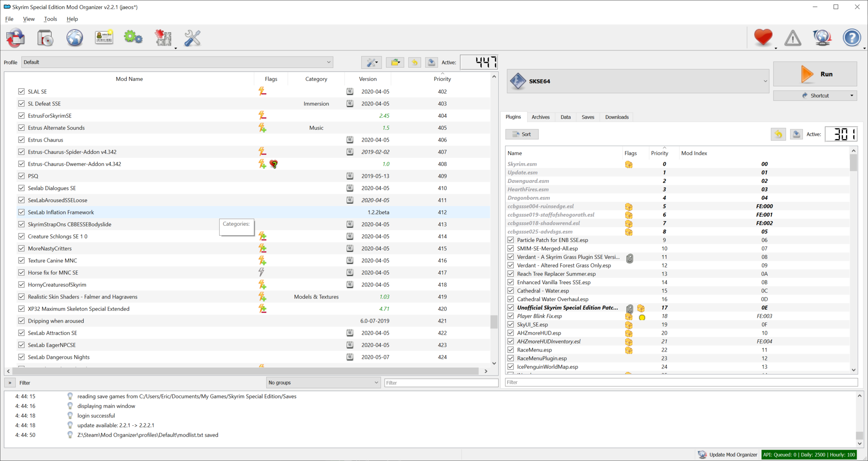Click the mod list horizontal scrollbar
868x461 pixels.
245,371
